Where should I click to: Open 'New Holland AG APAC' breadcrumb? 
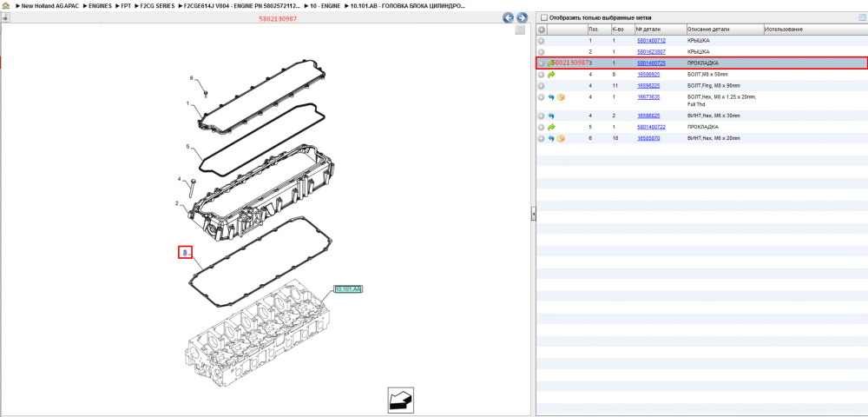tap(49, 5)
